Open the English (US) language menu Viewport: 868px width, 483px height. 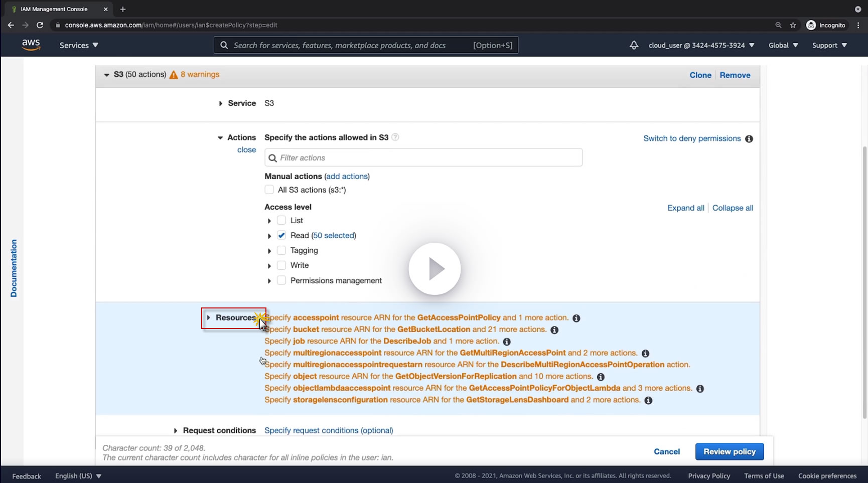[x=78, y=476]
